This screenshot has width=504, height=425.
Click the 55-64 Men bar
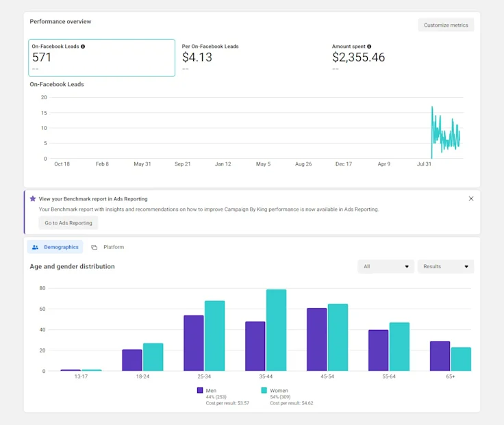[378, 350]
